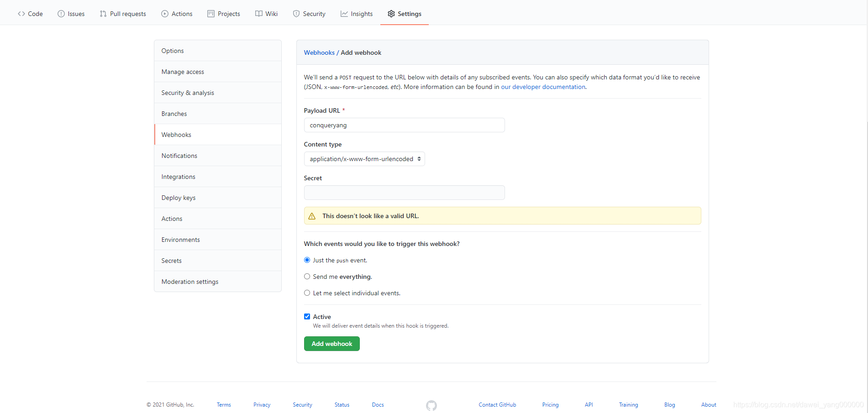Click the Insights graph icon
Screen dimensions: 868x413
click(344, 14)
